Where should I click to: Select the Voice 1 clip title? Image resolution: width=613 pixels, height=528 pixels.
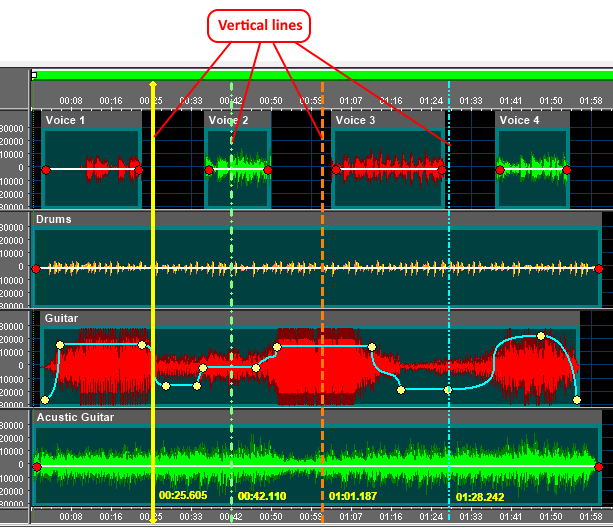[65, 120]
